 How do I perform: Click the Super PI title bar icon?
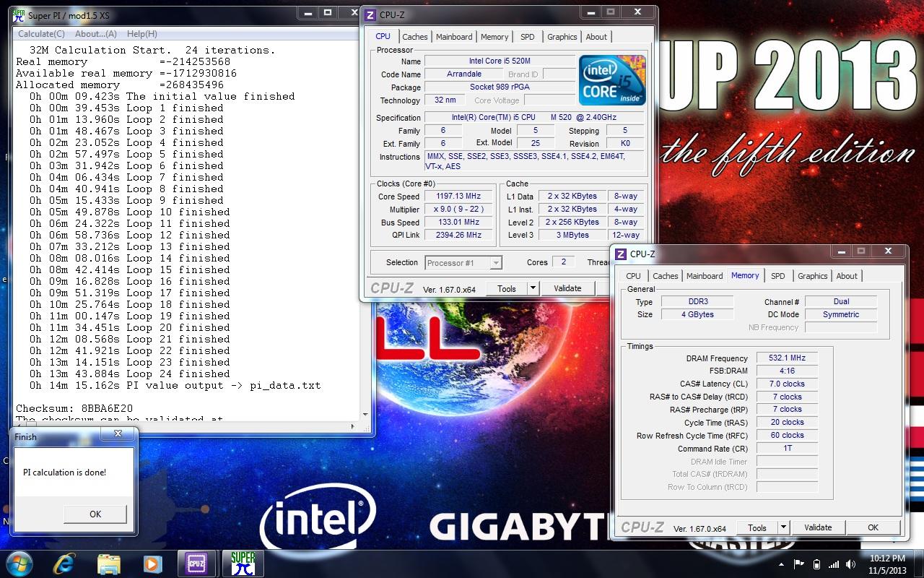point(19,14)
